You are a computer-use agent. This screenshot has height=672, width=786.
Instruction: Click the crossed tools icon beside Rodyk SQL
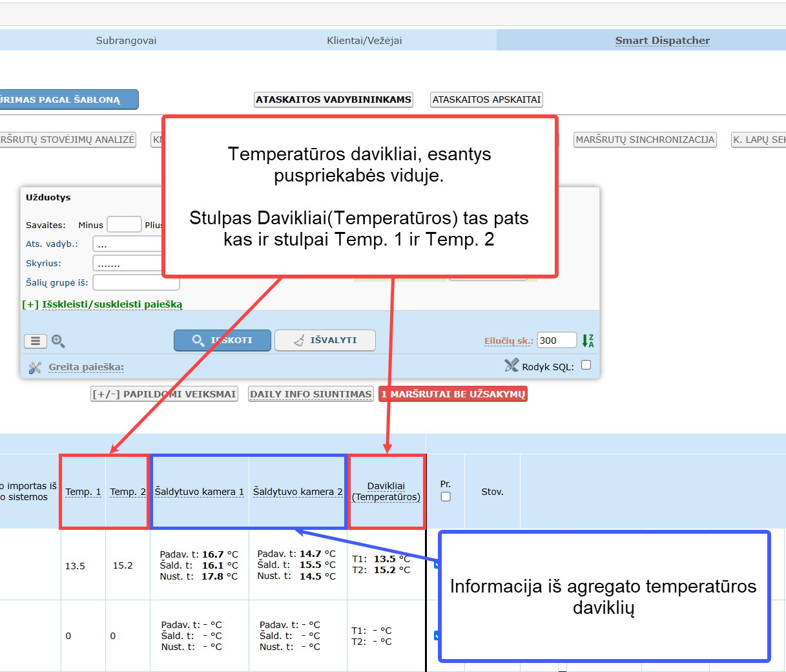coord(512,366)
